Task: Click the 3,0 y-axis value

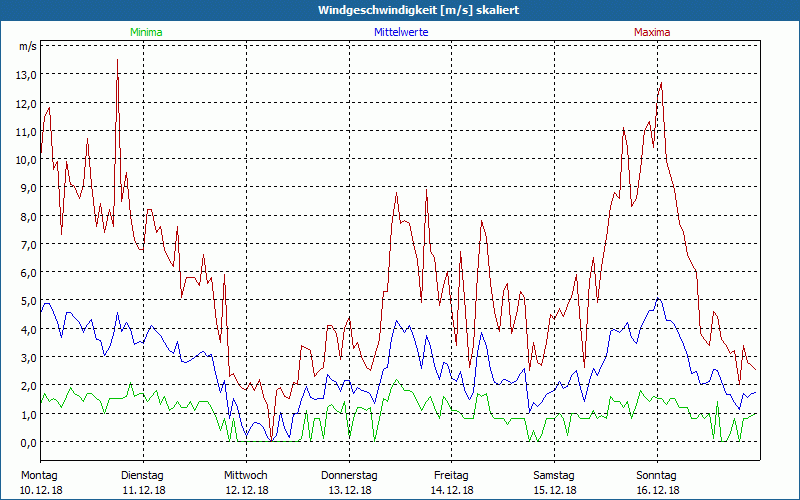Action: coord(28,357)
